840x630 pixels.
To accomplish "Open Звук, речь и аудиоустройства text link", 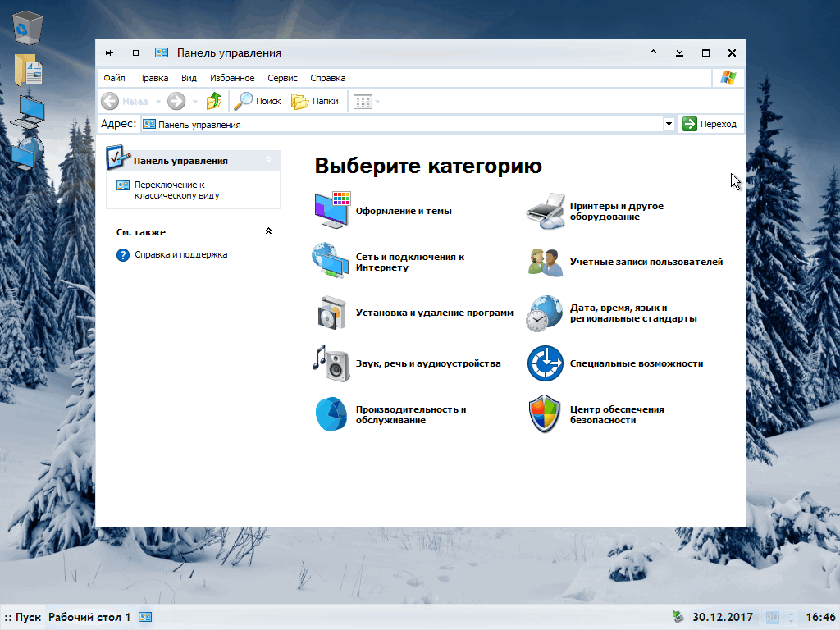I will 428,363.
